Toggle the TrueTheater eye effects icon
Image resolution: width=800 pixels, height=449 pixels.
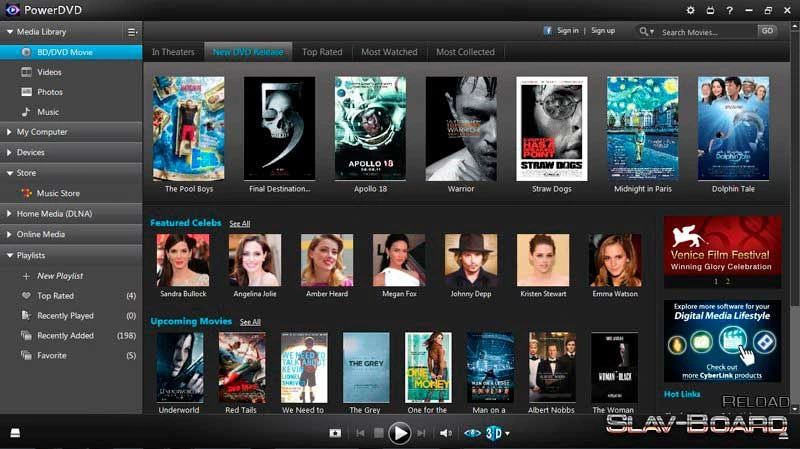[x=472, y=433]
